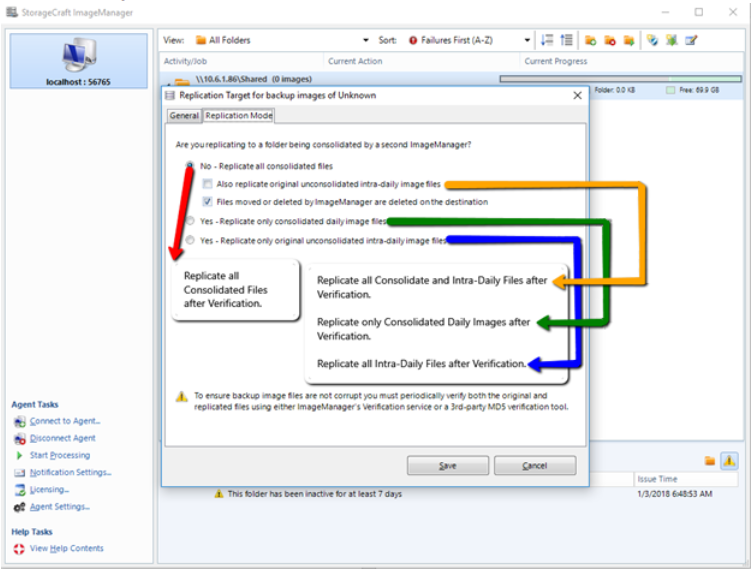Select Yes - Replicate only original unconsolidated intra-daily
This screenshot has height=570, width=751.
tap(190, 240)
